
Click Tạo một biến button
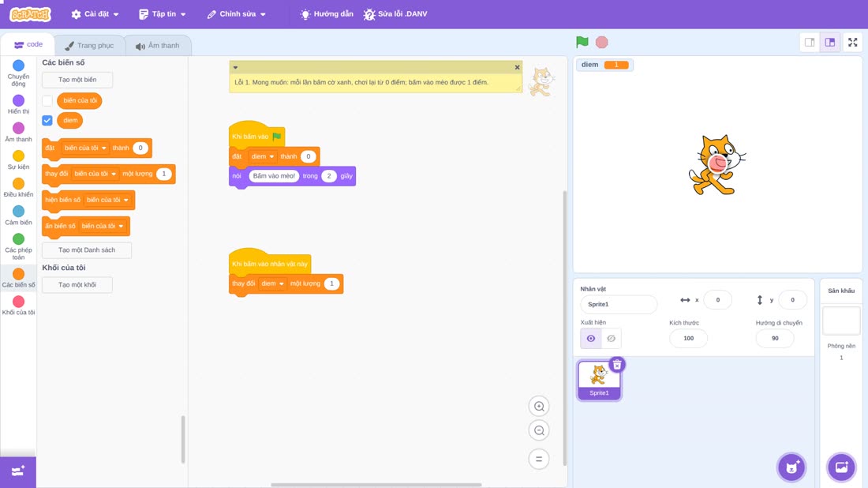pos(77,80)
